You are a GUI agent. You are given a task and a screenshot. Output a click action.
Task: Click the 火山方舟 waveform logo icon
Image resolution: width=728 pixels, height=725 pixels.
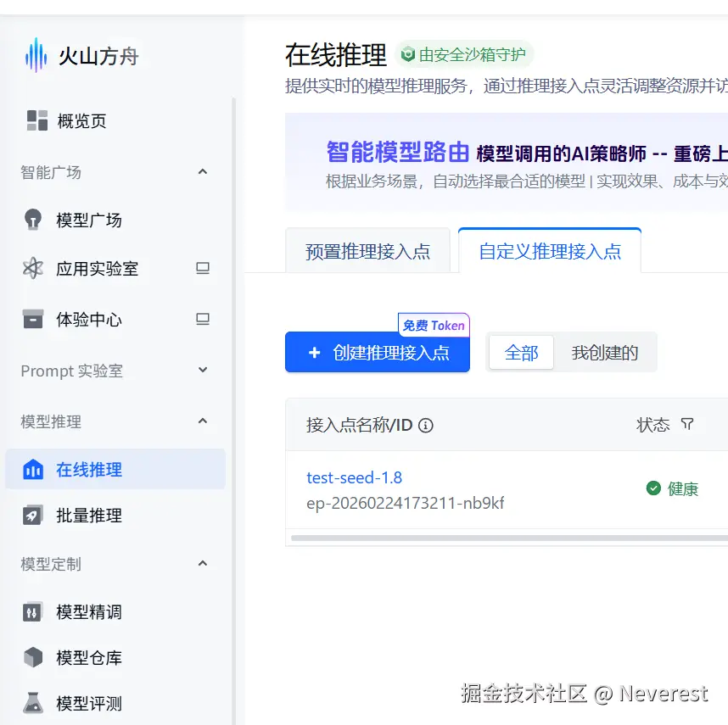pos(36,56)
